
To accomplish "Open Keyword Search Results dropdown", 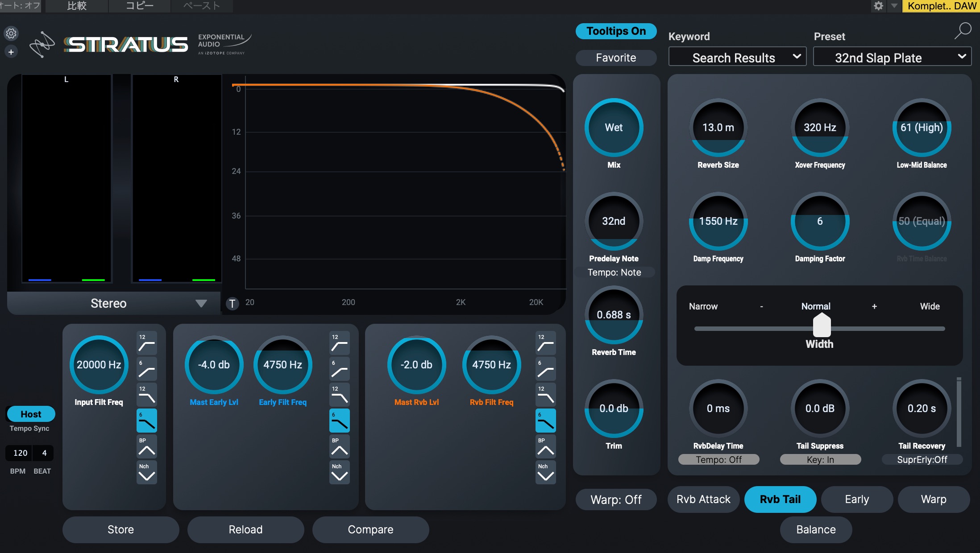I will [x=737, y=58].
